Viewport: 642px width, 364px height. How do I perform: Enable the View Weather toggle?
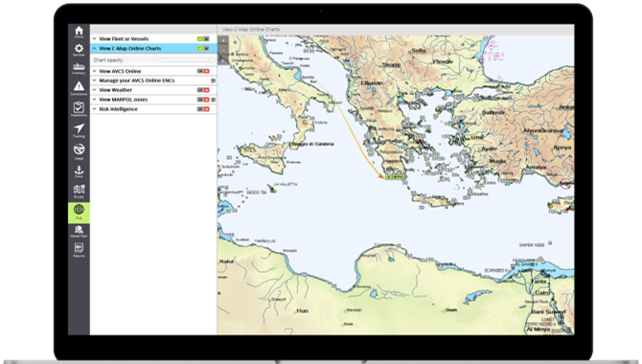click(x=203, y=90)
